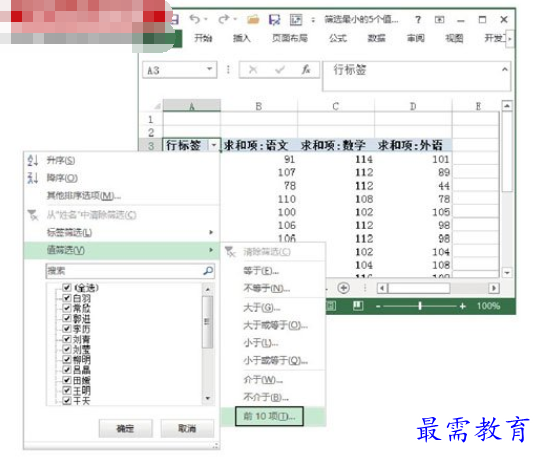Click the select-all corner triangle of the sheet
The height and width of the screenshot is (461, 538).
tap(157, 106)
